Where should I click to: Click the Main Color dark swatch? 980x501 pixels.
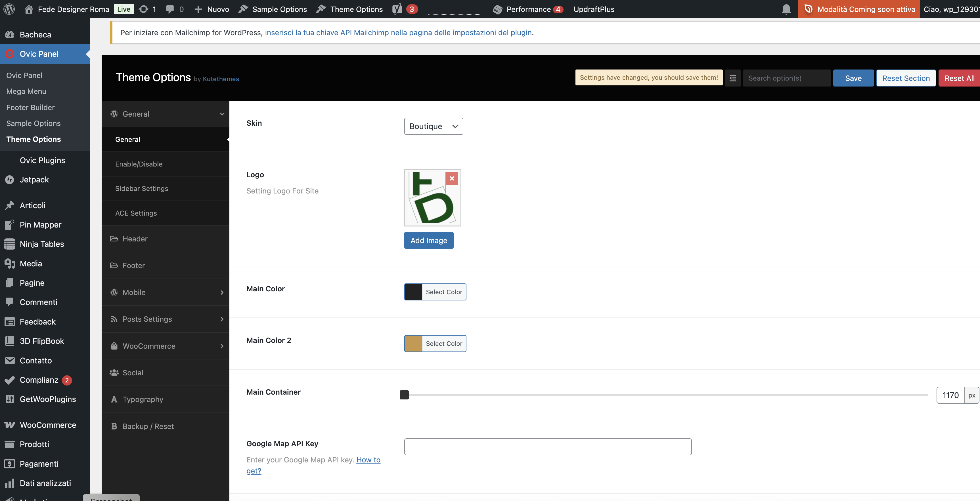pyautogui.click(x=413, y=292)
